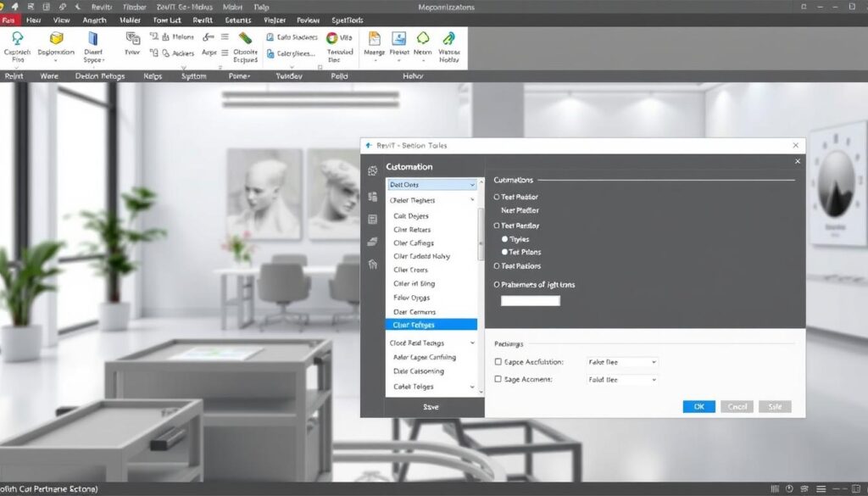
Task: Open the SpetBods ribbon tab
Action: 347,20
